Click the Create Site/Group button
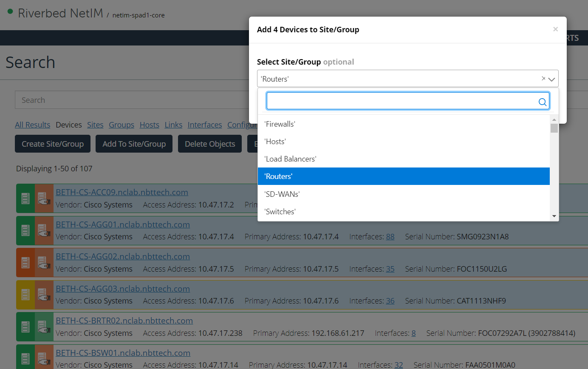This screenshot has width=588, height=369. tap(53, 144)
